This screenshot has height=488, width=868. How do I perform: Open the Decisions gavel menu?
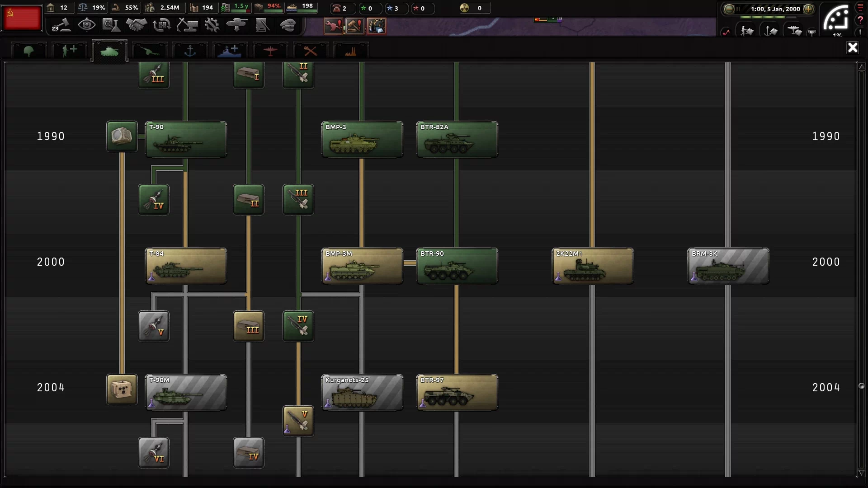[62, 25]
